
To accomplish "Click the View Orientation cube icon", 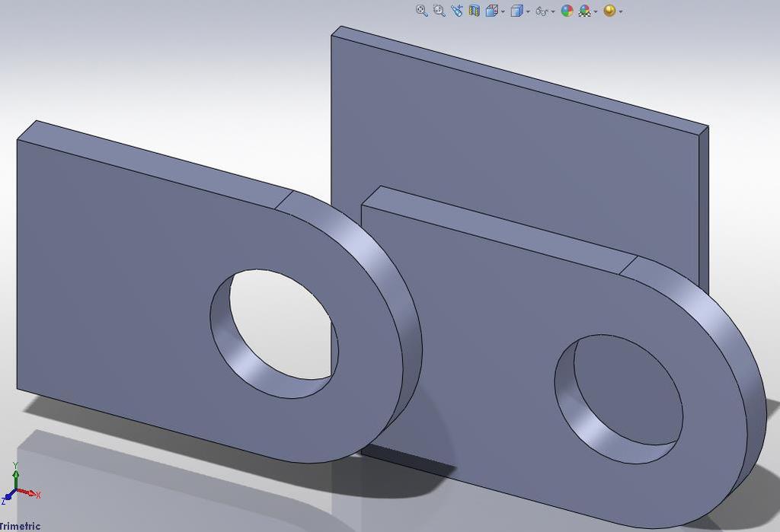I will [x=491, y=11].
